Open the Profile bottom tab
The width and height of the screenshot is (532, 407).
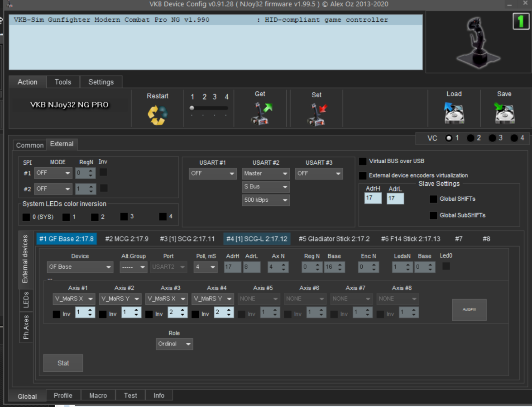pos(63,396)
